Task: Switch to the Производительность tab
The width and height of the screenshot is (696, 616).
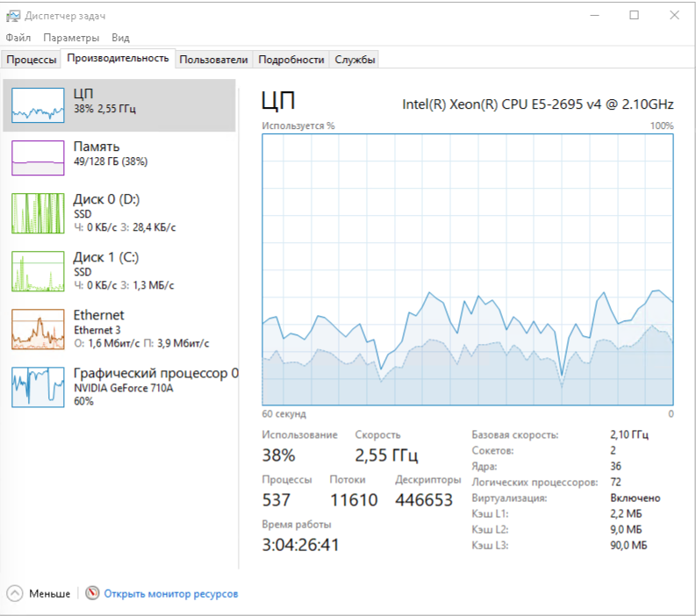Action: 118,58
